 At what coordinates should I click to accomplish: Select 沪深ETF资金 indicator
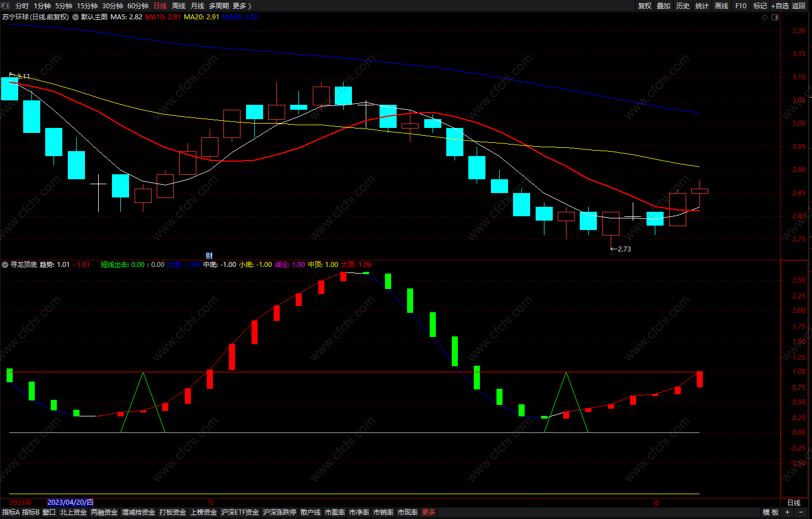pos(240,512)
